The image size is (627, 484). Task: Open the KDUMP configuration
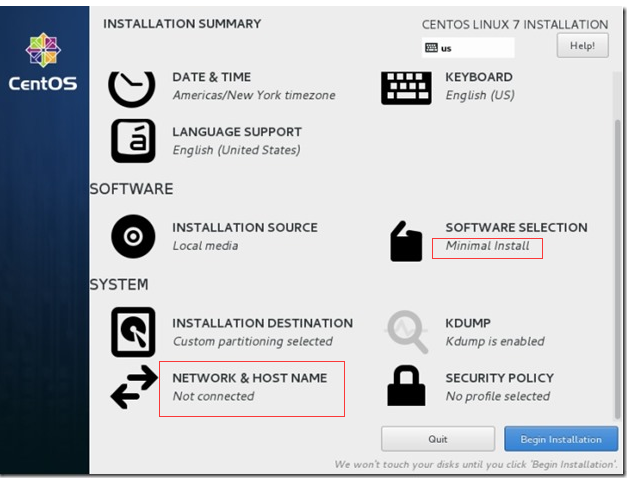pyautogui.click(x=468, y=323)
